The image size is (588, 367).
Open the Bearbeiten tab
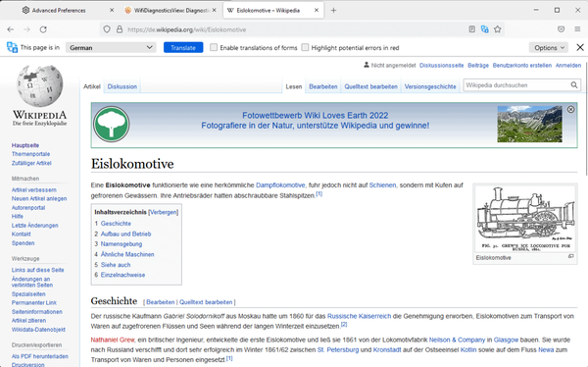click(323, 86)
